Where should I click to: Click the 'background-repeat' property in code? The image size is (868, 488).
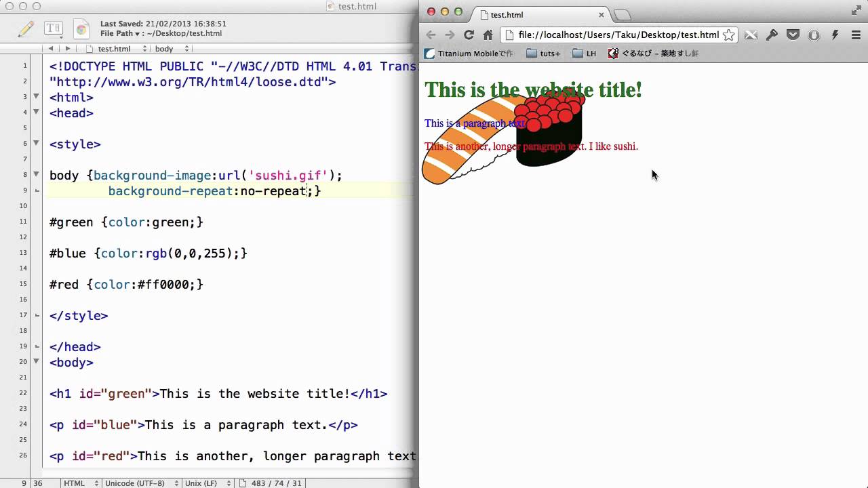tap(171, 191)
